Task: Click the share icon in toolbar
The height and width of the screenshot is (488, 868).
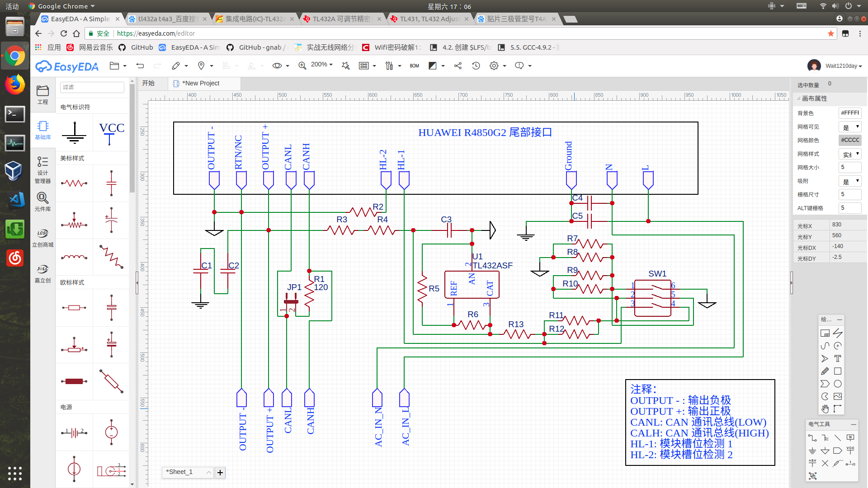Action: pos(458,66)
